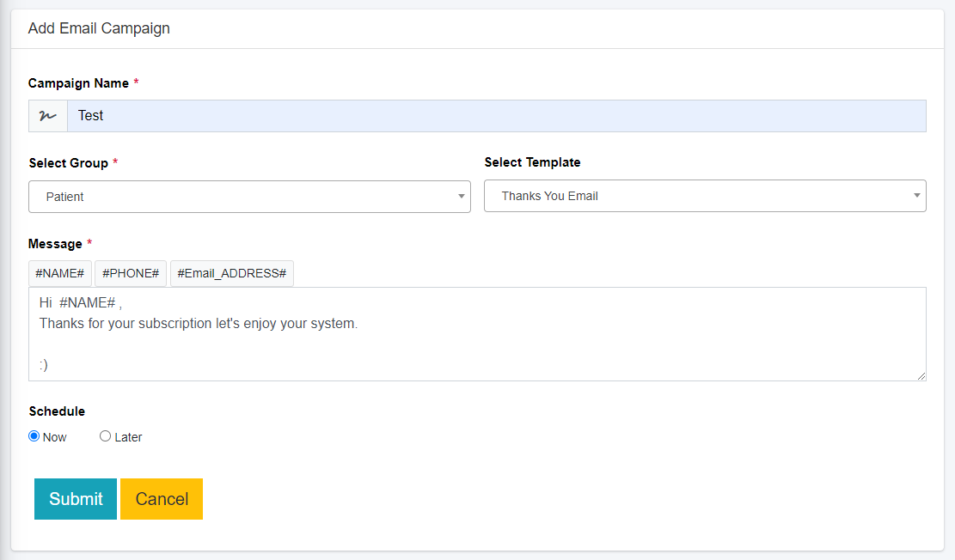Click the Campaign Name field label
The height and width of the screenshot is (560, 955).
[x=78, y=83]
